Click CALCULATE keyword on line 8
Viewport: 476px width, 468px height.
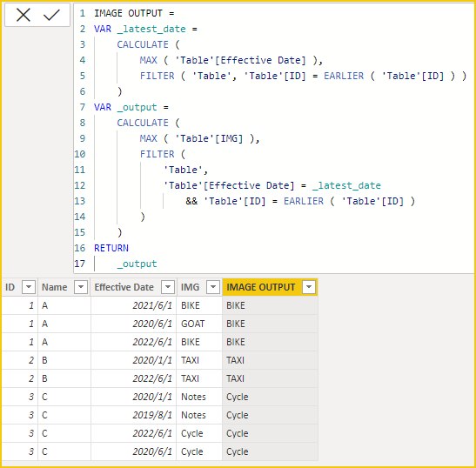[143, 123]
